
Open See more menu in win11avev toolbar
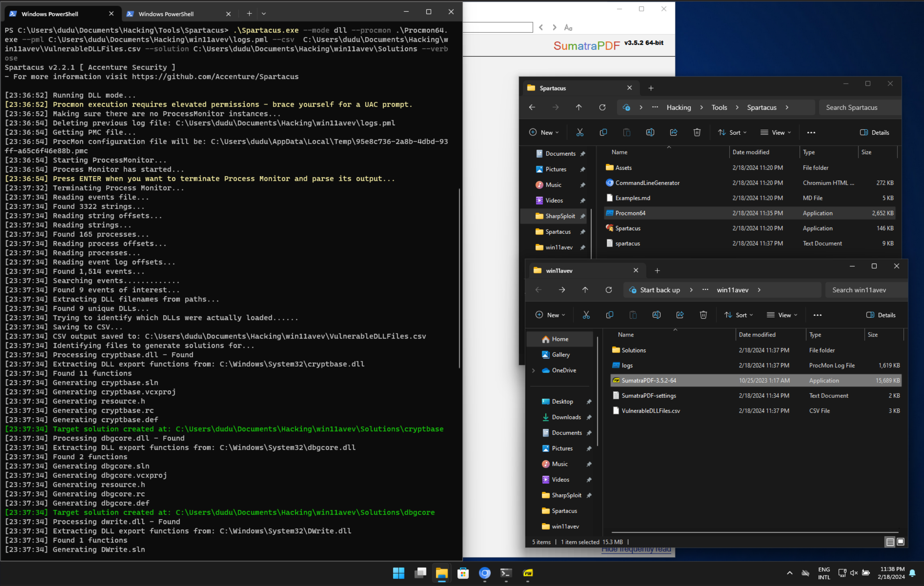817,315
